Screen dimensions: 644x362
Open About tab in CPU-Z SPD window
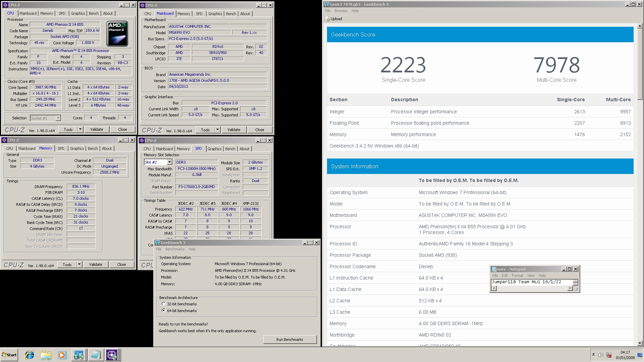[244, 149]
